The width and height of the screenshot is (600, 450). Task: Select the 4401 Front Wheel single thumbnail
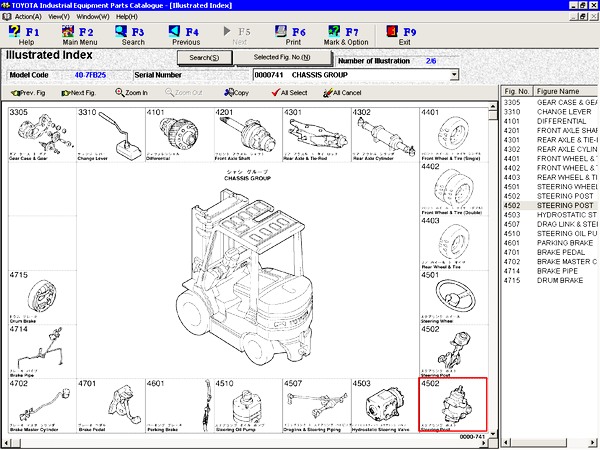(x=454, y=135)
